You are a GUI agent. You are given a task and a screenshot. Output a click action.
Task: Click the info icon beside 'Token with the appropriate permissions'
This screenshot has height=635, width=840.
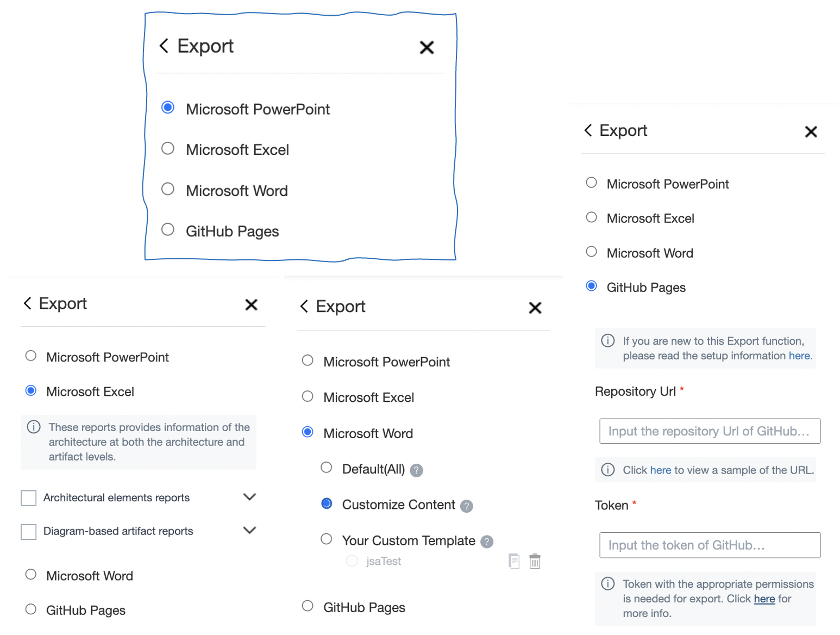point(608,583)
